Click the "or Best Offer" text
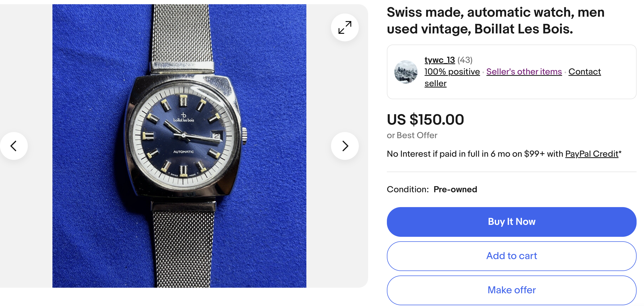The width and height of the screenshot is (644, 306). (x=412, y=135)
